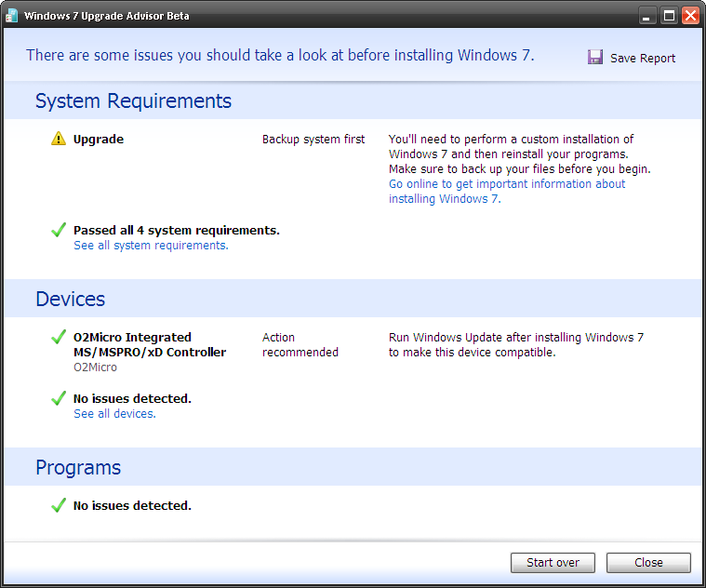Click No issues detected text under Devices

pyautogui.click(x=132, y=399)
